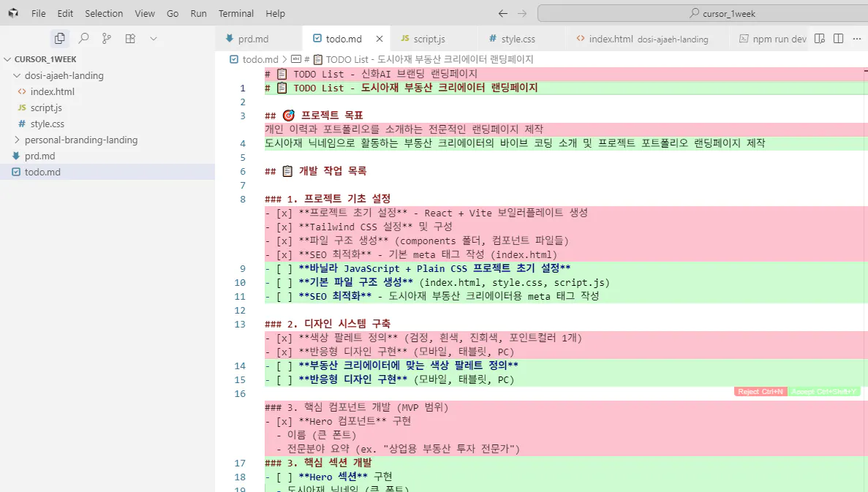868x492 pixels.
Task: Open the Run menu
Action: coord(198,13)
